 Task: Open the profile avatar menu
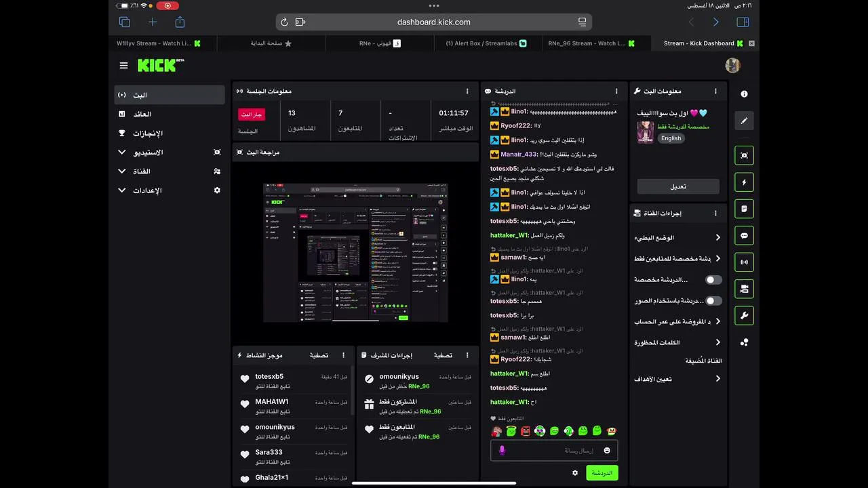pyautogui.click(x=732, y=65)
